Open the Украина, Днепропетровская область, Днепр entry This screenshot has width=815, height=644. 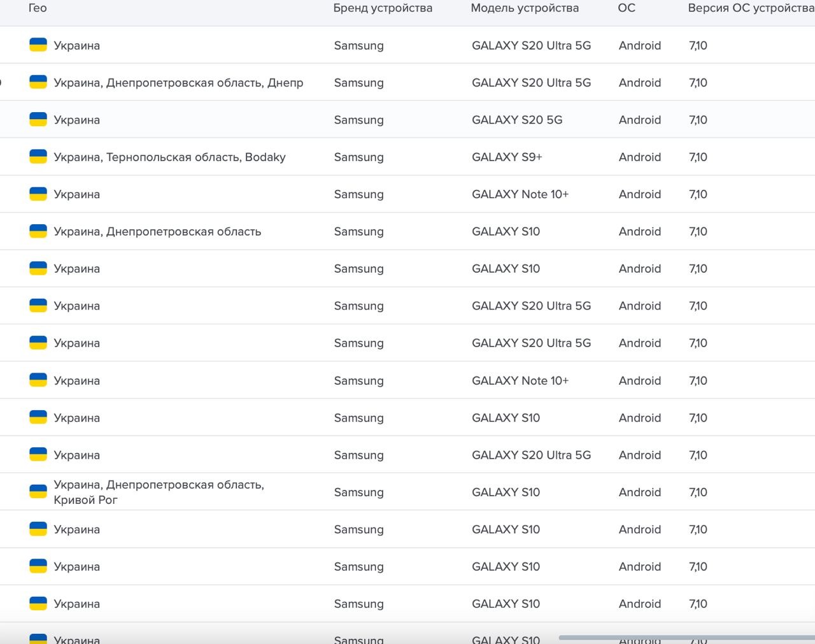pyautogui.click(x=178, y=83)
